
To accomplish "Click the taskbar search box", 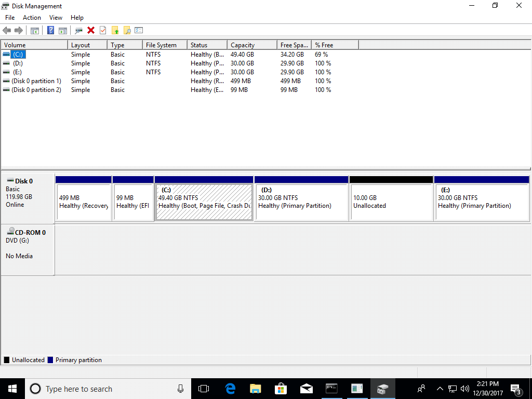I will tap(108, 389).
